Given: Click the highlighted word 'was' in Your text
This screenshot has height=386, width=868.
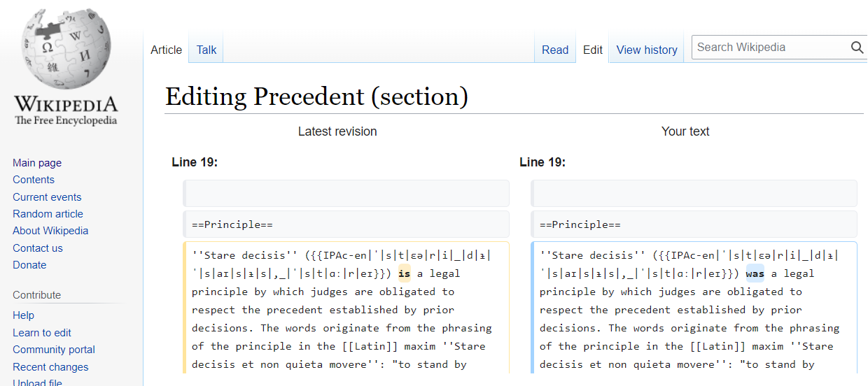Looking at the screenshot, I should click(755, 273).
